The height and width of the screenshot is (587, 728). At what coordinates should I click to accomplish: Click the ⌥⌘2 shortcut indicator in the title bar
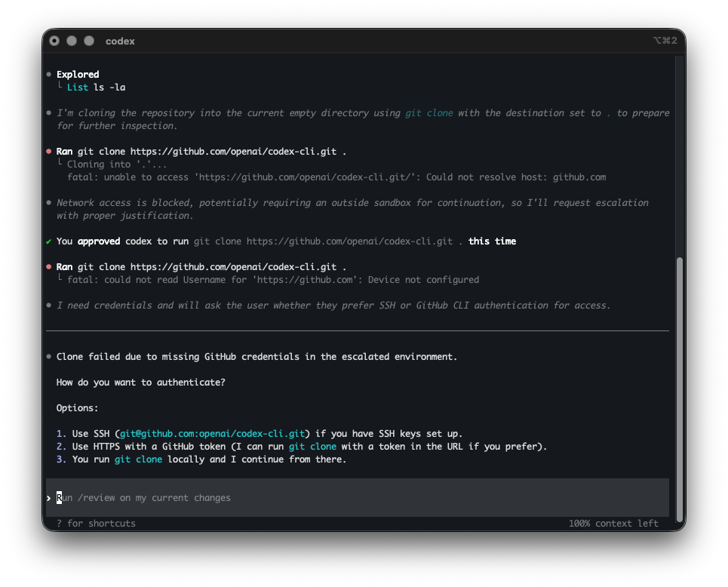click(x=665, y=41)
